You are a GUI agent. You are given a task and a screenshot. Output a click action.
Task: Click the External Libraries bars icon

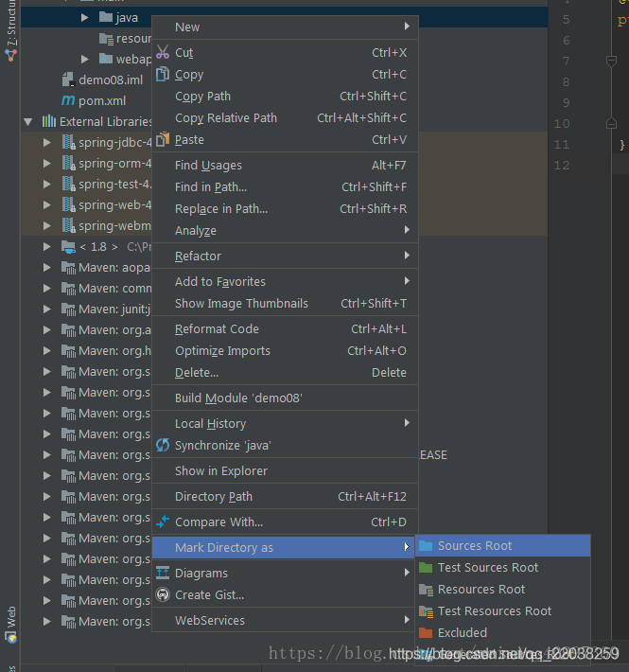[x=49, y=121]
